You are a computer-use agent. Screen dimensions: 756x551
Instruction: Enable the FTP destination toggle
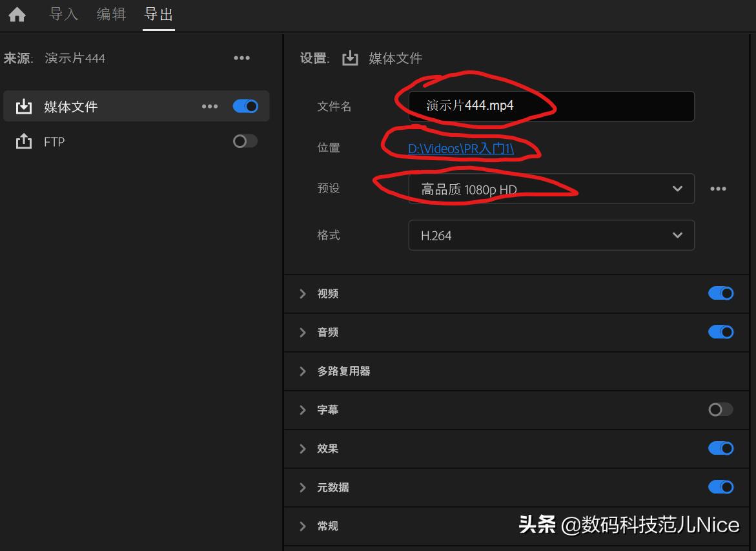point(245,141)
